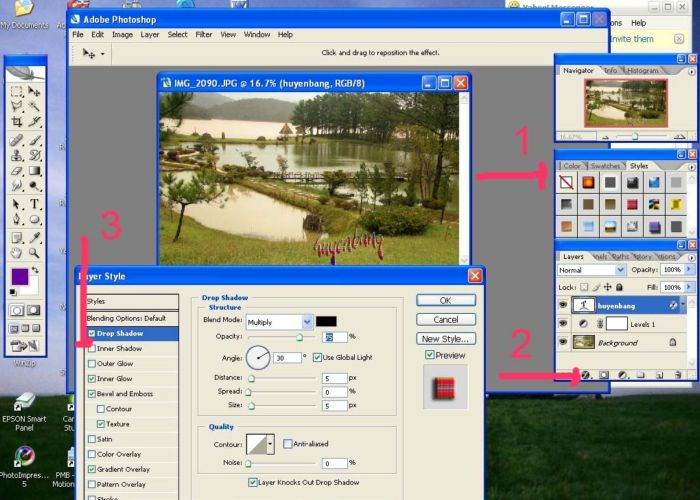This screenshot has height=500, width=700.
Task: Hide the Levels 1 layer
Action: pos(563,324)
